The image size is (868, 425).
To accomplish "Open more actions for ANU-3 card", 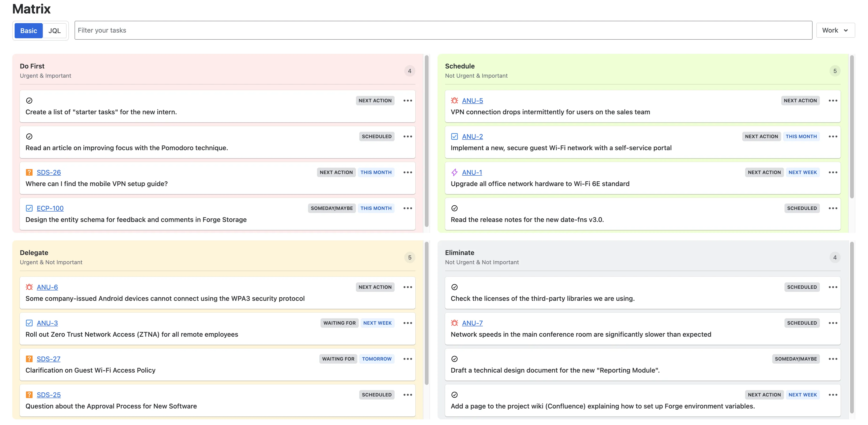I will [408, 323].
